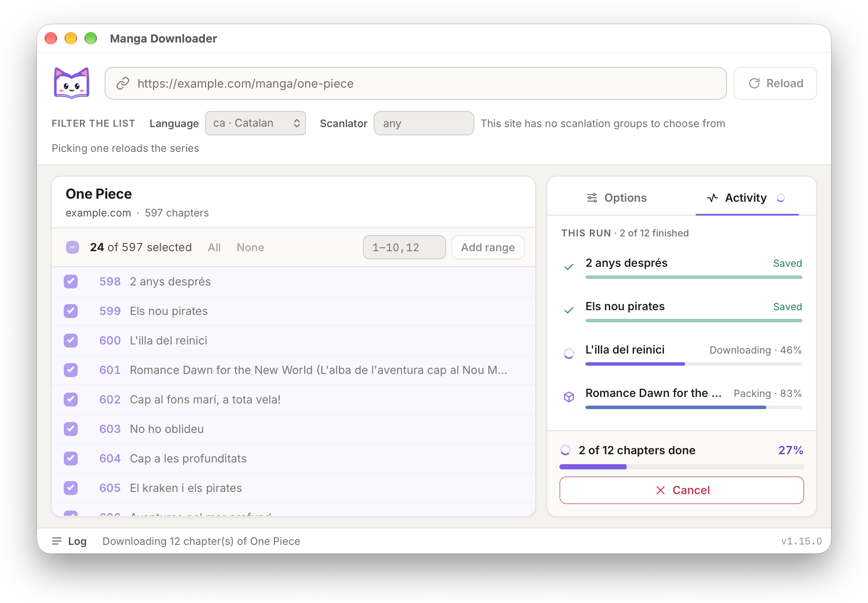Uncheck chapter 604 Cap a les profunditats
This screenshot has width=868, height=603.
click(x=71, y=459)
